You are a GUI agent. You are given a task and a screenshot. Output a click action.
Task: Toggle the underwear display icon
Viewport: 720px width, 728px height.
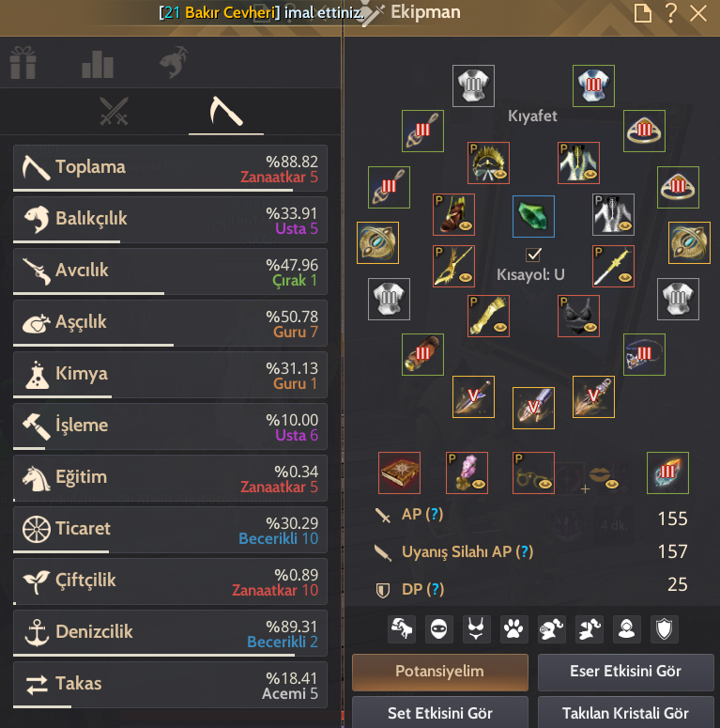[x=477, y=629]
